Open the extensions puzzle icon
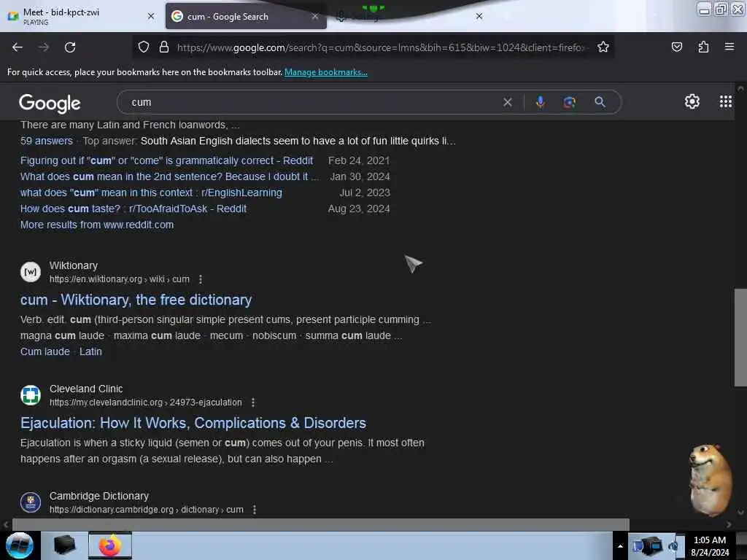Screen dimensions: 747x560 click(703, 47)
